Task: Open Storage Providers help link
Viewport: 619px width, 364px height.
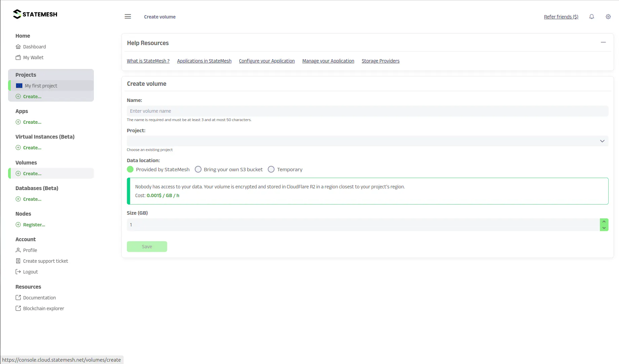Action: tap(380, 61)
